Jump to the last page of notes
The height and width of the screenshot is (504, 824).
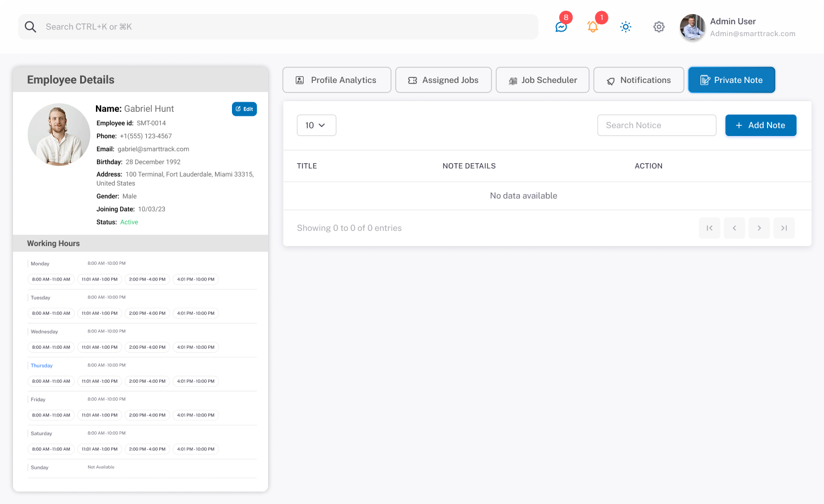click(x=784, y=228)
